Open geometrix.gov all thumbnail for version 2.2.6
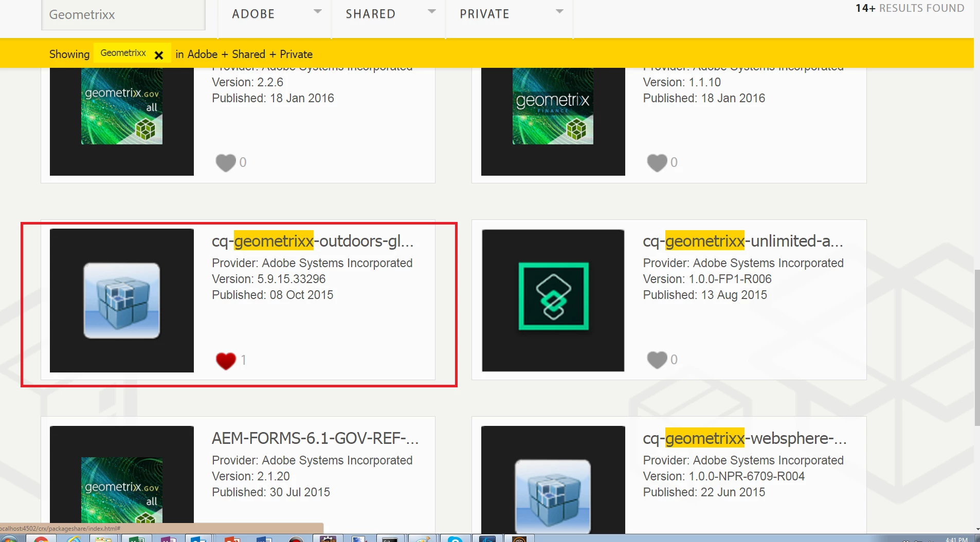 click(x=122, y=121)
